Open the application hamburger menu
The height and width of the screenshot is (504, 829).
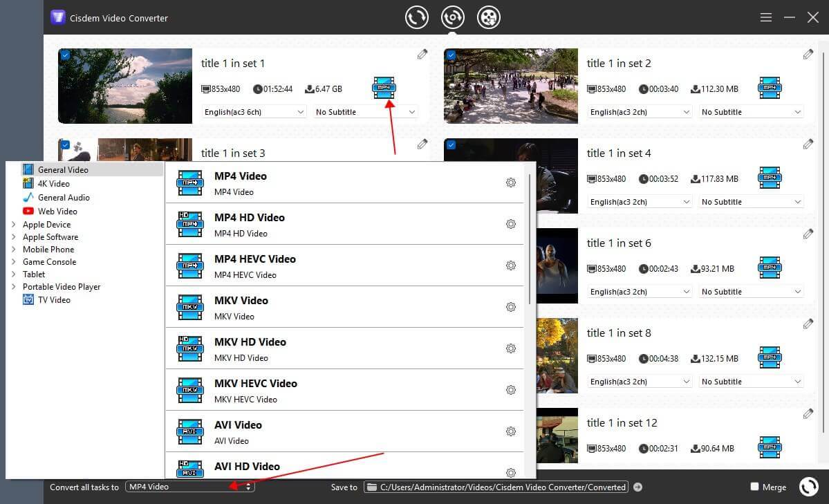point(765,17)
